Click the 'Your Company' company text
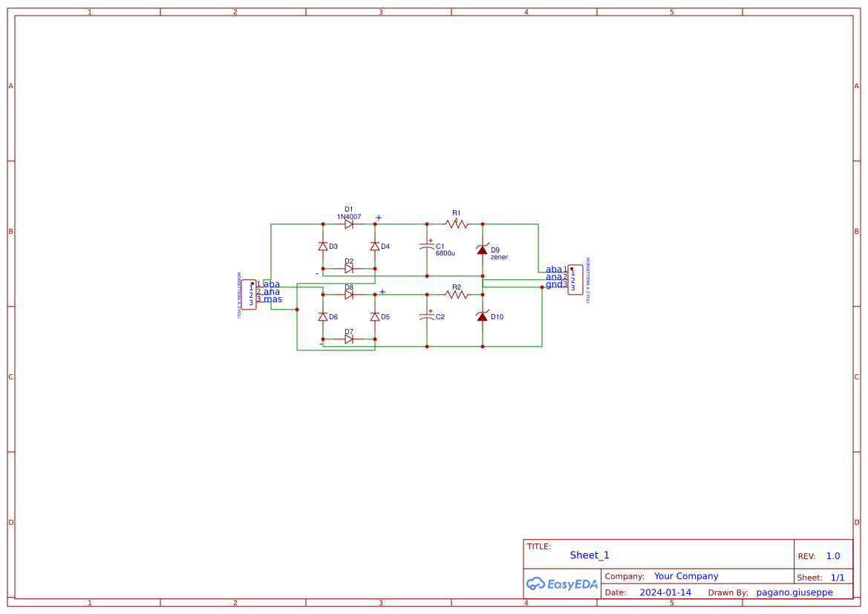 click(x=686, y=576)
